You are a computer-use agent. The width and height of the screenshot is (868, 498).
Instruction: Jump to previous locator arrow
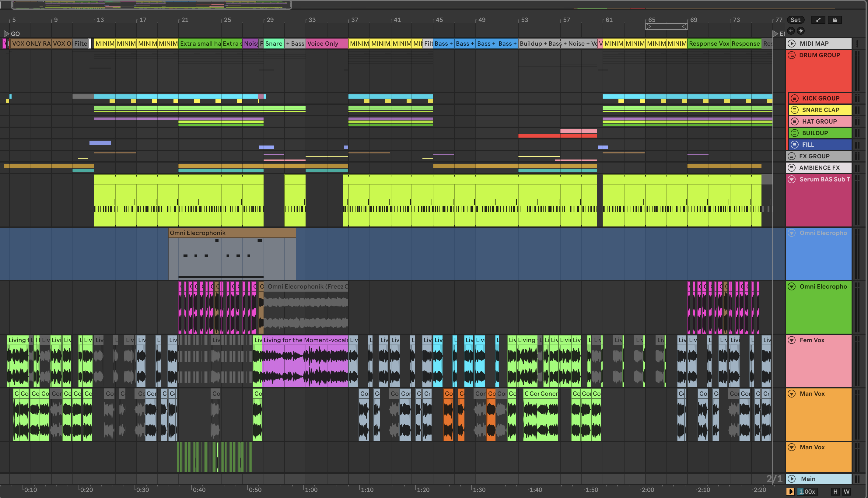791,31
